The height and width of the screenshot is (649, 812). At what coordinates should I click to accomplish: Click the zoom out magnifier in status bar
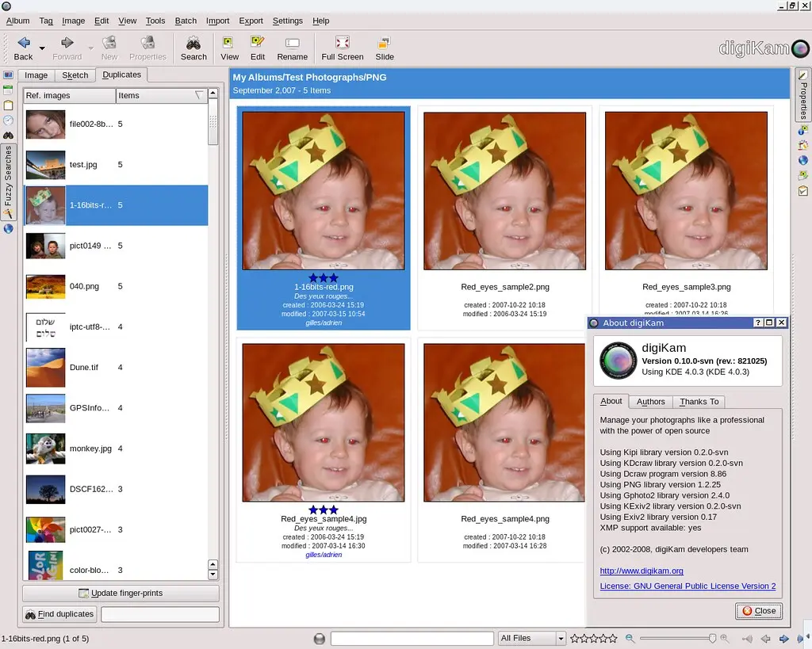(630, 639)
